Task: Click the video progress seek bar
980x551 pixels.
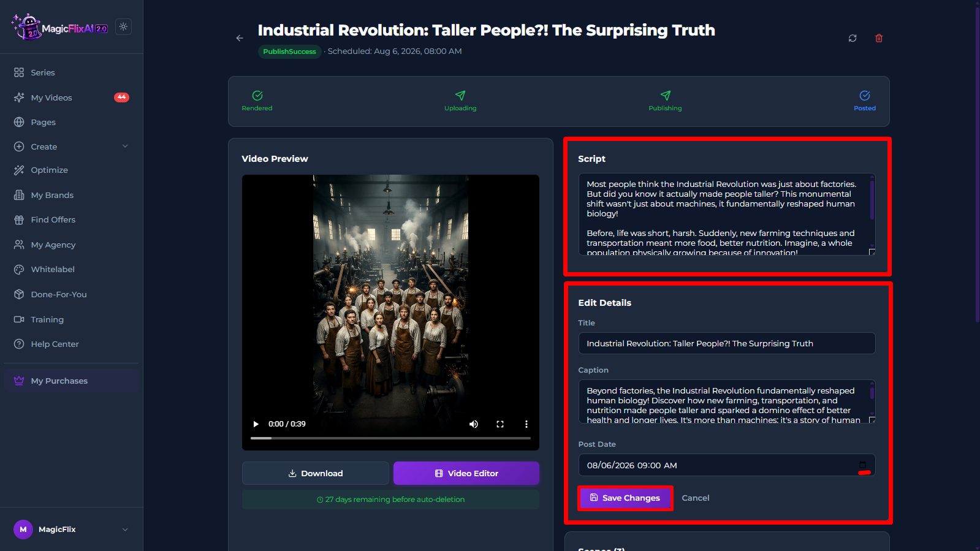Action: tap(390, 438)
